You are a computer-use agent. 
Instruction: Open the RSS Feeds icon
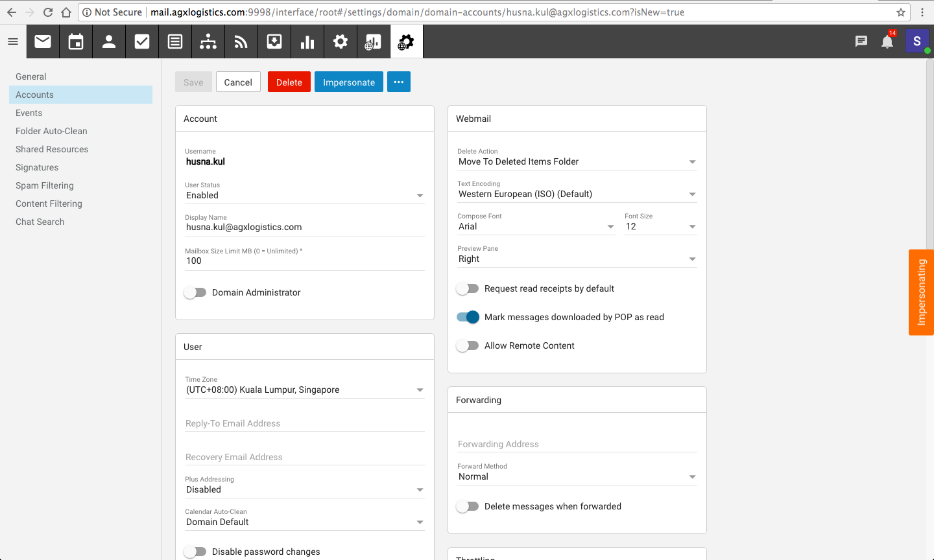coord(241,42)
